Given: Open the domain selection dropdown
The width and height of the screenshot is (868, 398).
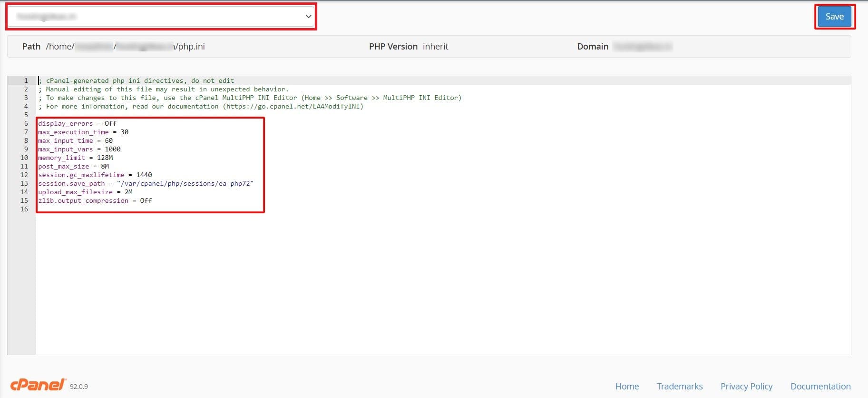Looking at the screenshot, I should (x=160, y=17).
